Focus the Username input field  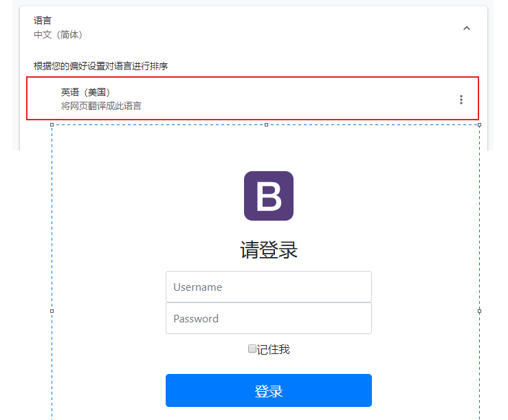(269, 287)
